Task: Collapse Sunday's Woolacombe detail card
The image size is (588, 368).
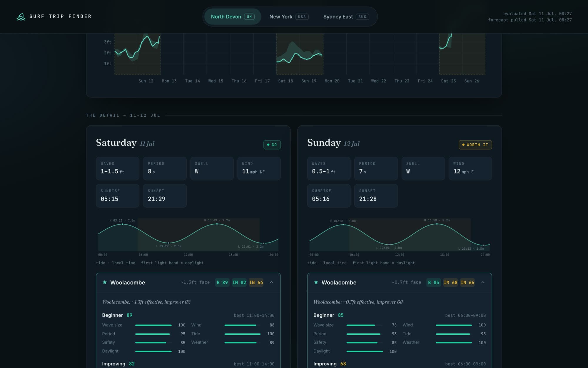Action: (x=483, y=282)
